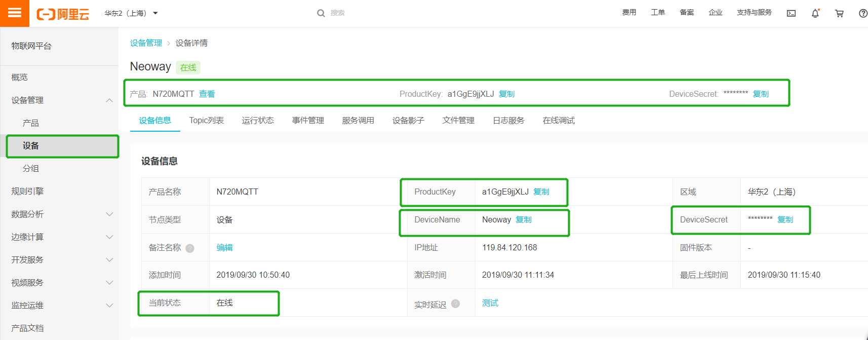Open 支持与服务 in the top menu
868x340 pixels.
tap(754, 13)
